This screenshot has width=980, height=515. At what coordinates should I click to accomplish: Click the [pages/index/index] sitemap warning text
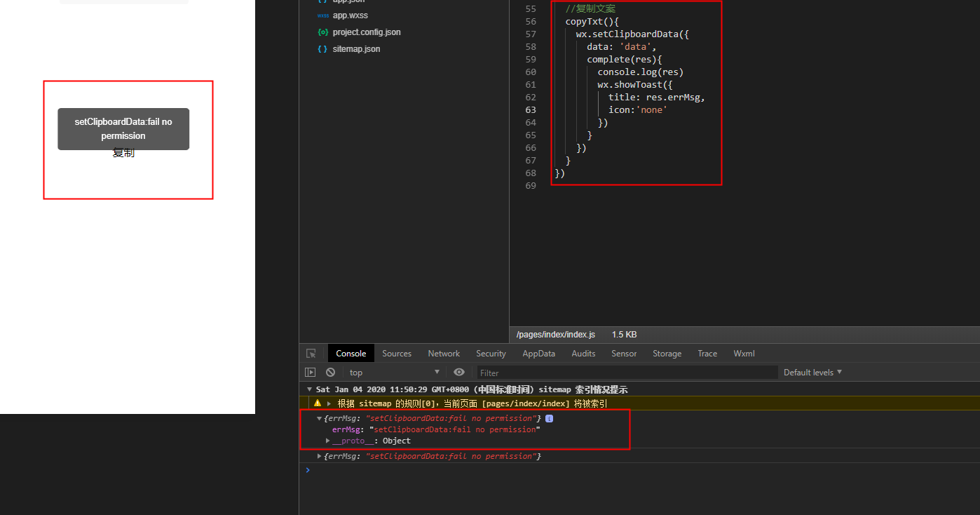[x=526, y=403]
